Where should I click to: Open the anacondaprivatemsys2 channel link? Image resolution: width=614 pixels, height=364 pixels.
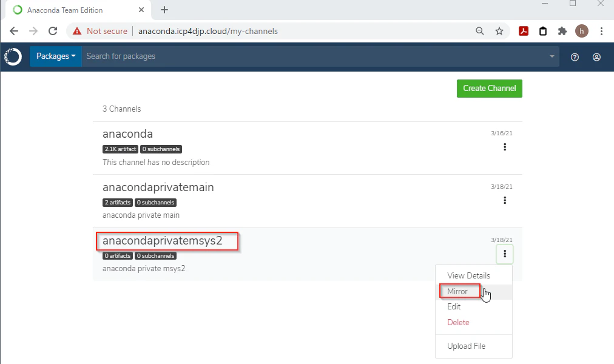pos(163,240)
